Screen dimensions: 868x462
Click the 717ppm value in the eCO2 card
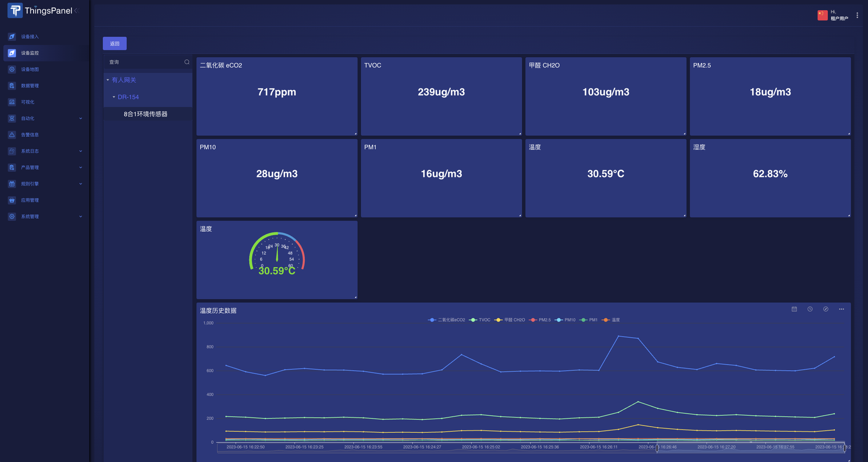click(277, 92)
